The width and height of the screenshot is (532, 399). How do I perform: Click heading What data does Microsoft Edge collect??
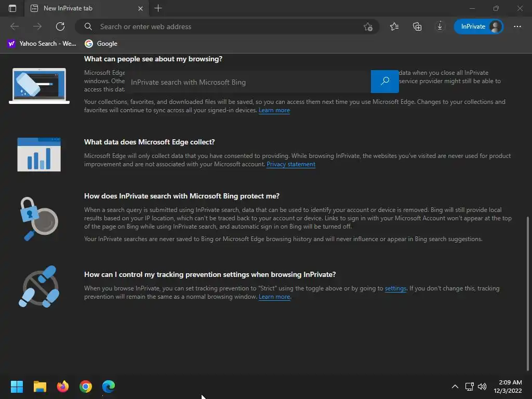pos(149,142)
